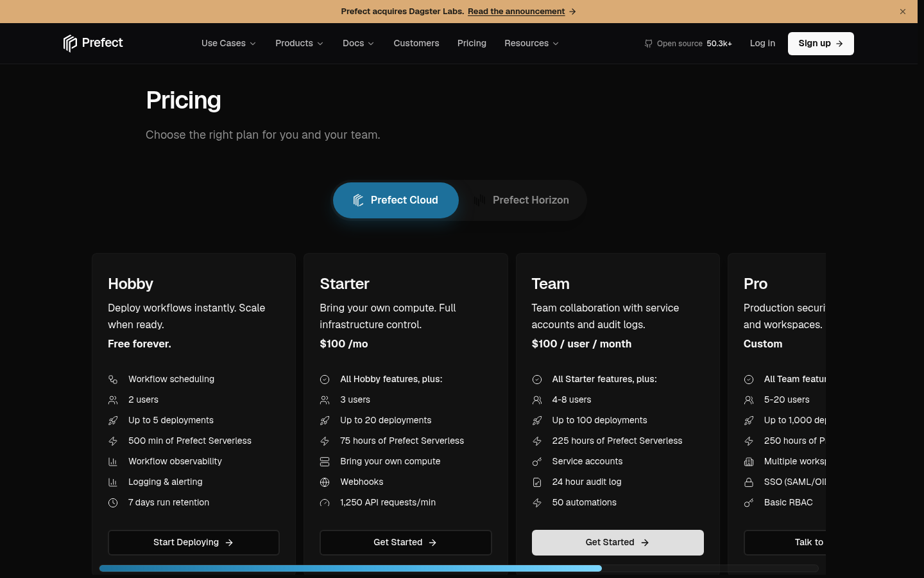
Task: Click the Log in link
Action: pyautogui.click(x=762, y=43)
